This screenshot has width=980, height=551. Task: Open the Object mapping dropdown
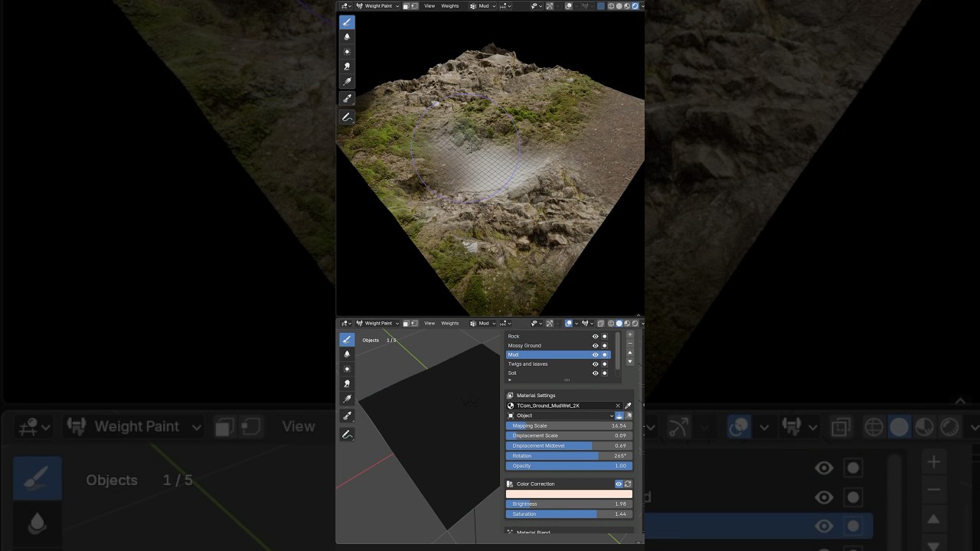560,416
